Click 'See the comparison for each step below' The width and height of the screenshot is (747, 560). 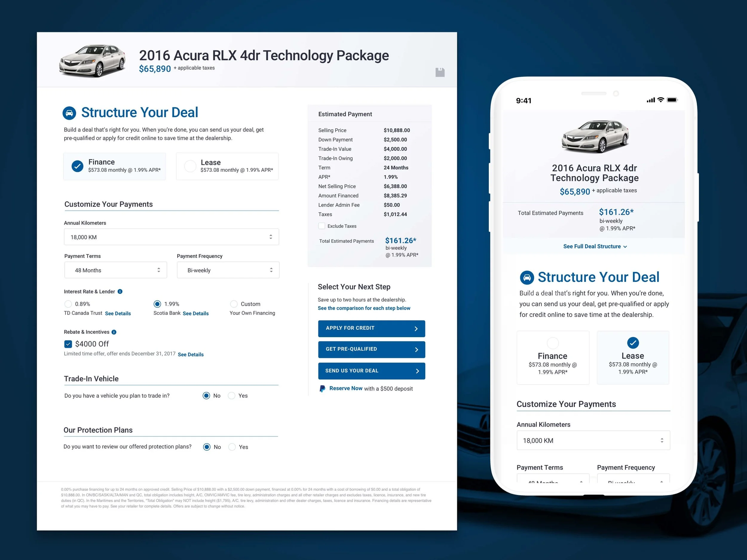[x=364, y=308]
